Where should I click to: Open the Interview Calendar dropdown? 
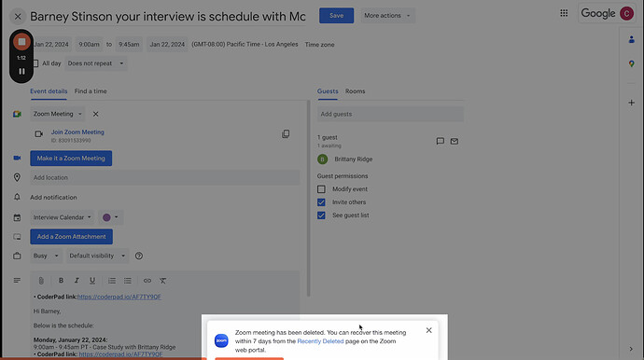(62, 217)
